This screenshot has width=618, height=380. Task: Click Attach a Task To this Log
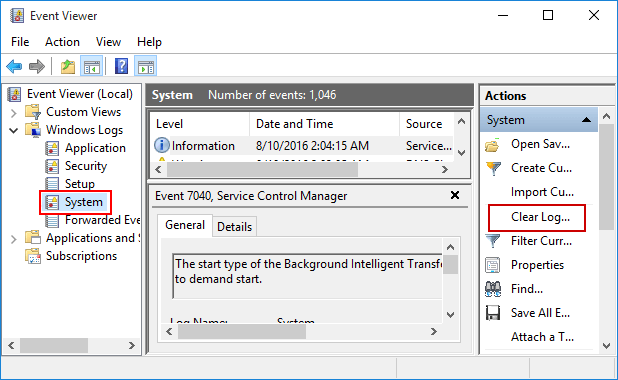[542, 337]
